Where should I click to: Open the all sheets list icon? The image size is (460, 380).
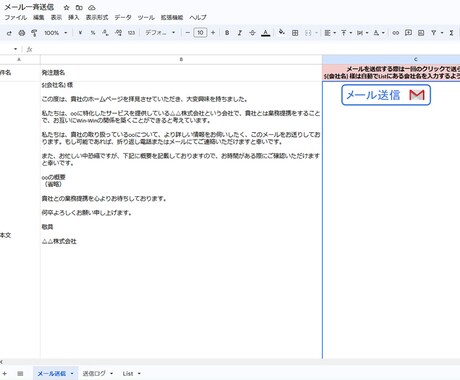pyautogui.click(x=20, y=374)
